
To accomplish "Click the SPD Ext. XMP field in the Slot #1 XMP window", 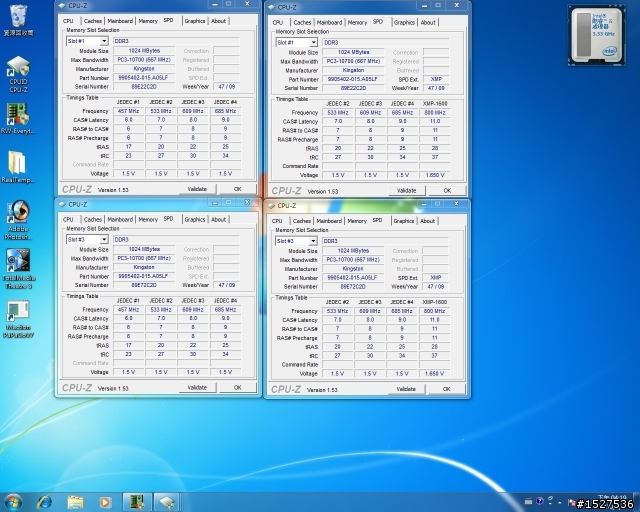I will click(436, 79).
